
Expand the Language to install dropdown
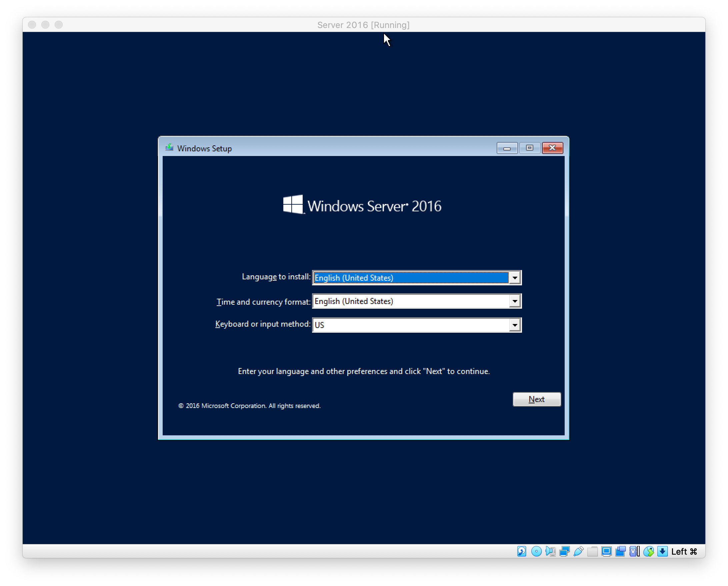[514, 277]
